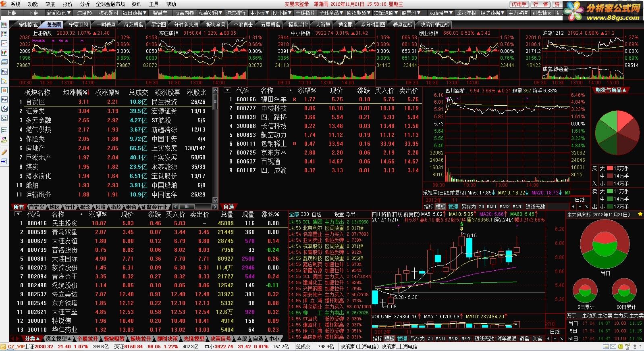This screenshot has width=644, height=351.
Task: Click the application logo icon at top-left
Action: pos(4,4)
